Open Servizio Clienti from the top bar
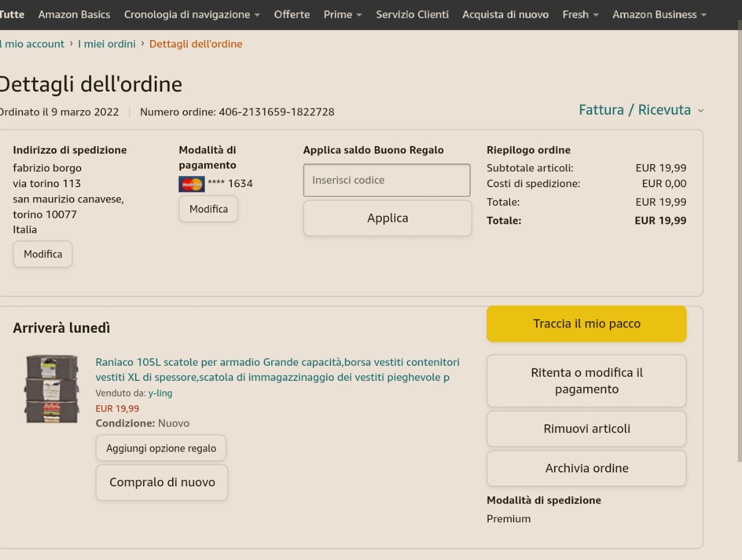Viewport: 742px width, 560px height. pos(412,14)
